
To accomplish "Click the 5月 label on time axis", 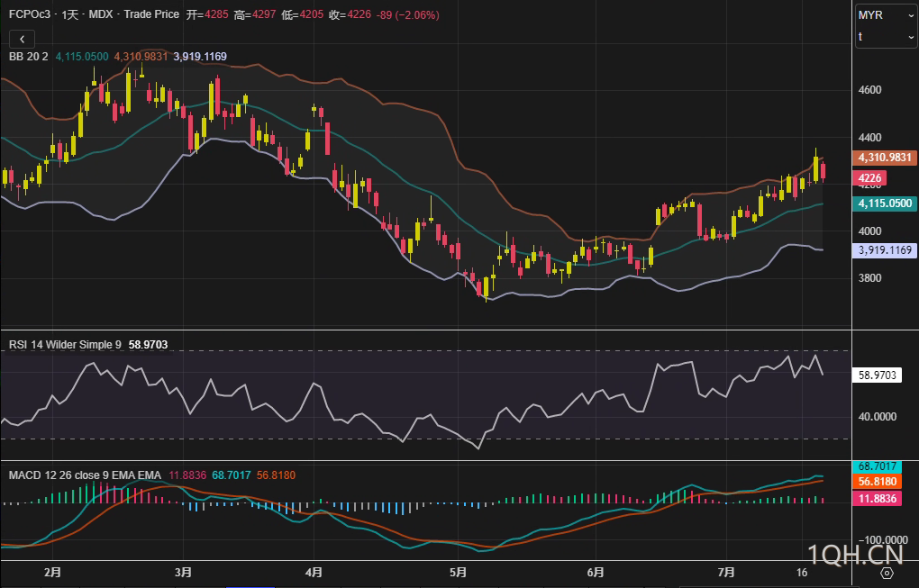I will click(458, 573).
